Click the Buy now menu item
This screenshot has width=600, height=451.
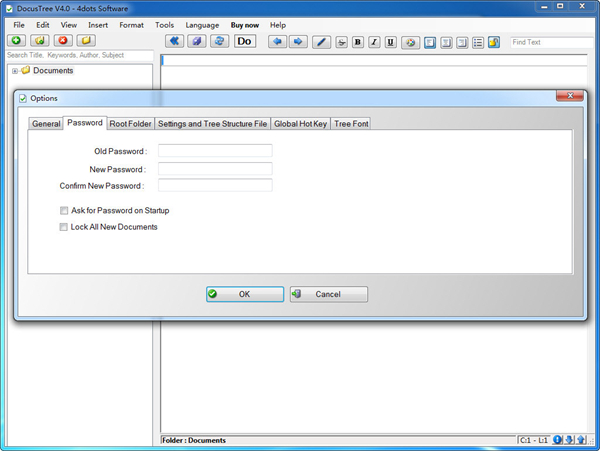click(245, 25)
